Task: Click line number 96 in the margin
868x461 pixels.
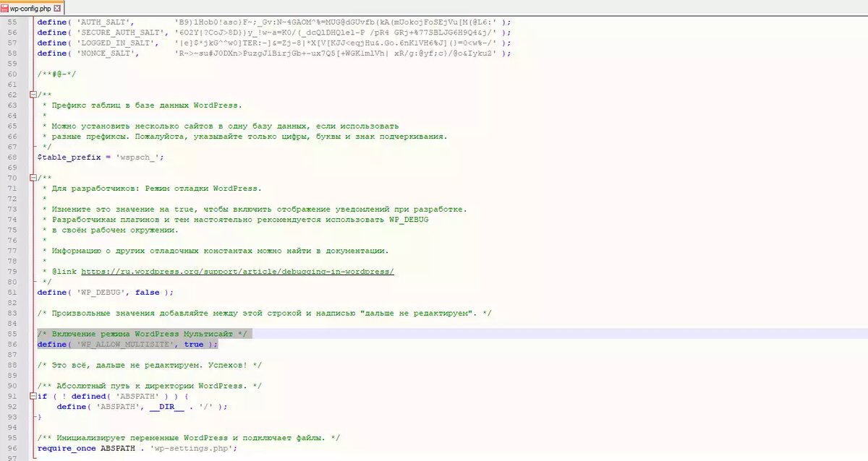Action: coord(12,449)
